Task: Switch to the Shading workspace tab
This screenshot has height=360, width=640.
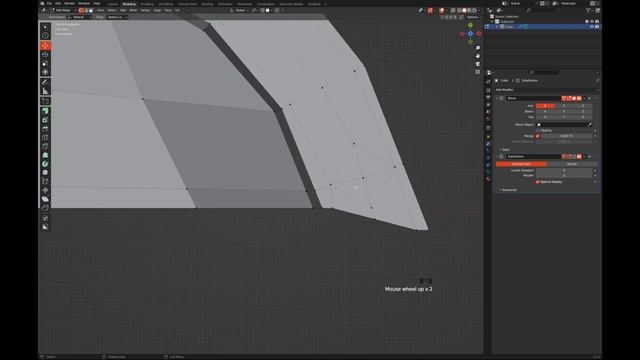Action: pos(207,4)
